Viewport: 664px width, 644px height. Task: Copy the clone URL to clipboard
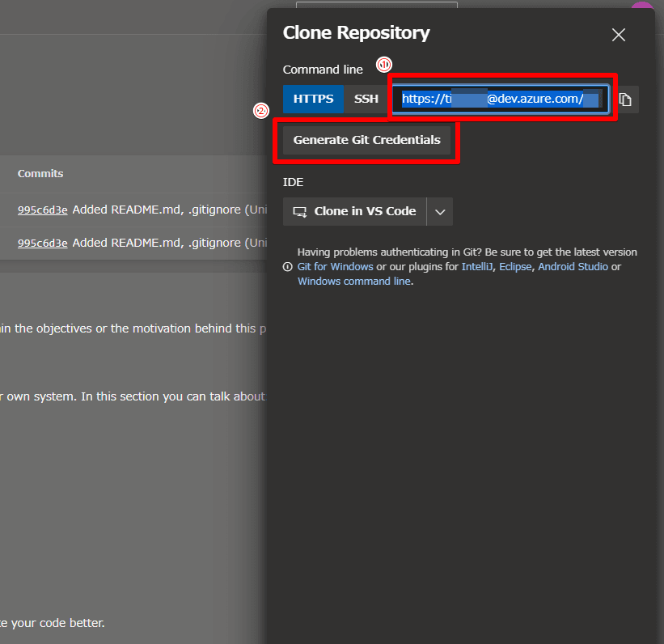coord(625,100)
